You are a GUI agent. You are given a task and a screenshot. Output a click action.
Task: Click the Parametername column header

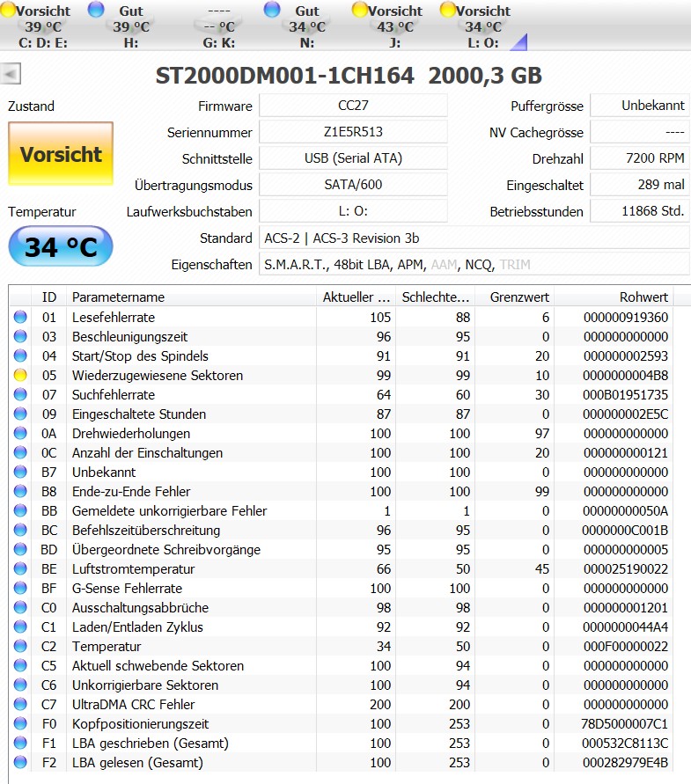pyautogui.click(x=192, y=297)
